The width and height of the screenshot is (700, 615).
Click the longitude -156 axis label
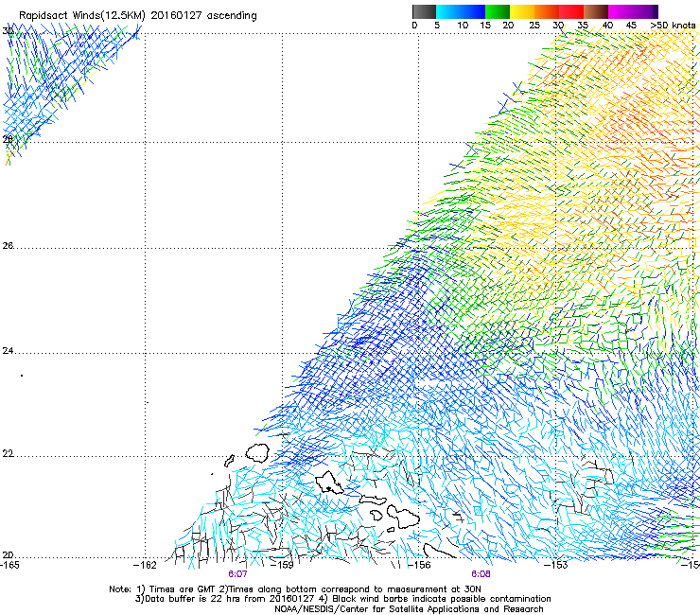point(419,565)
